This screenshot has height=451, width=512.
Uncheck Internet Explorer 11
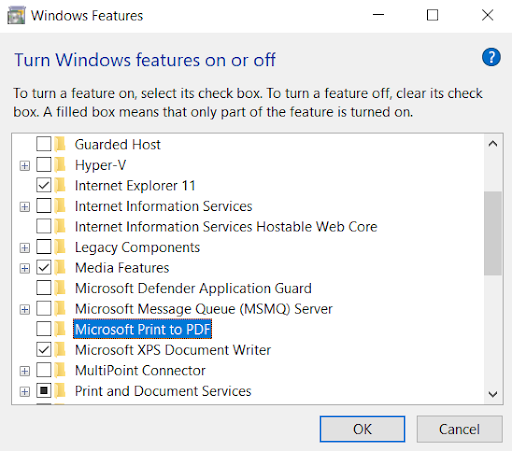(x=44, y=185)
